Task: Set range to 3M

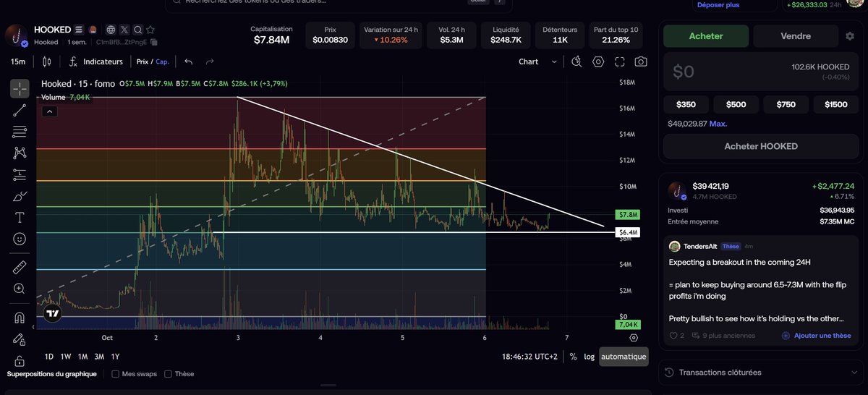Action: pyautogui.click(x=100, y=357)
